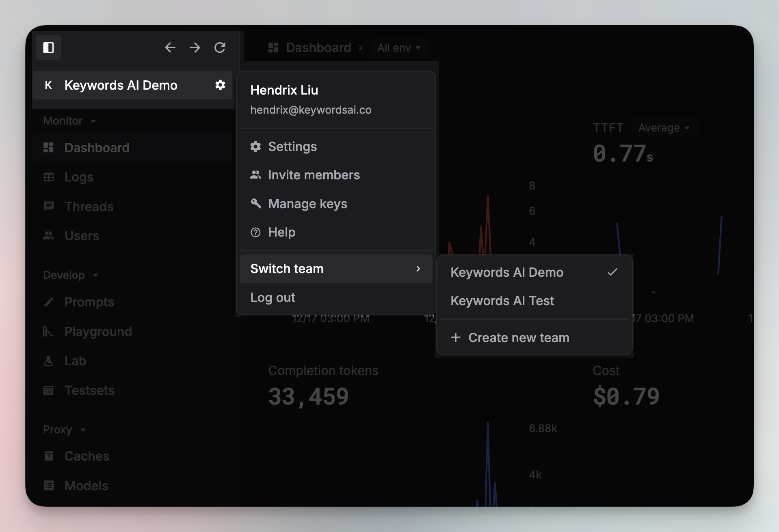Click the Dashboard grid icon in sidebar
The height and width of the screenshot is (532, 779).
[x=48, y=148]
